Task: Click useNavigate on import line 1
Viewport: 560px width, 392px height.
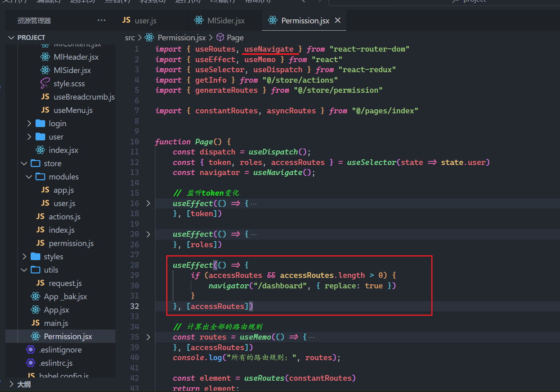Action: 269,49
